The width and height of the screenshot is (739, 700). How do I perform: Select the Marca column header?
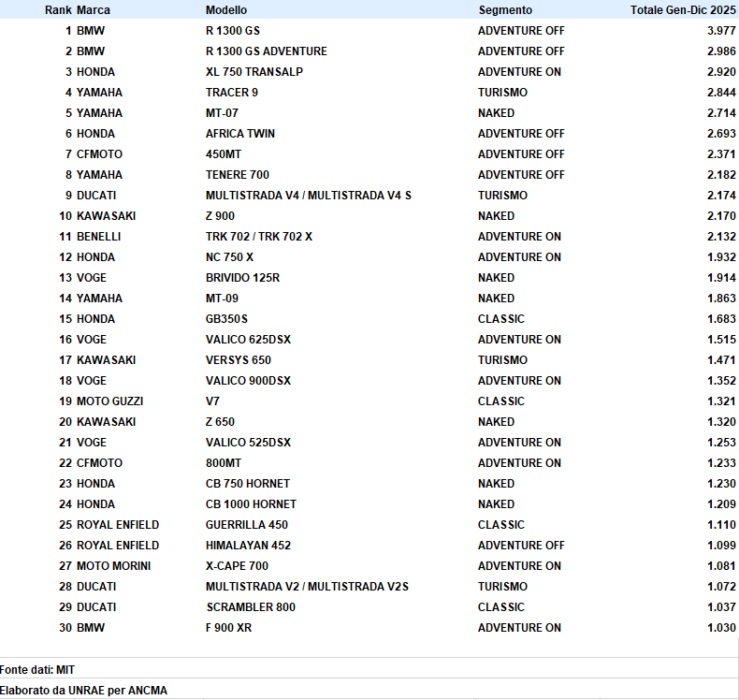coord(93,10)
